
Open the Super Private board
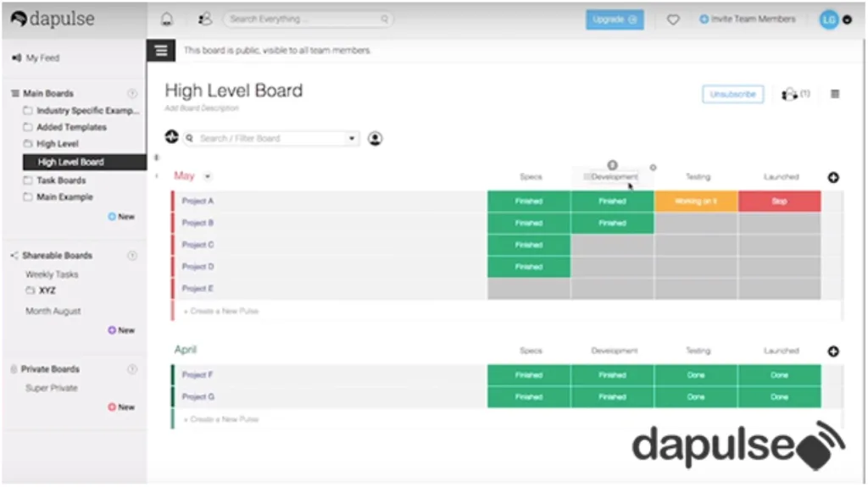(x=52, y=388)
